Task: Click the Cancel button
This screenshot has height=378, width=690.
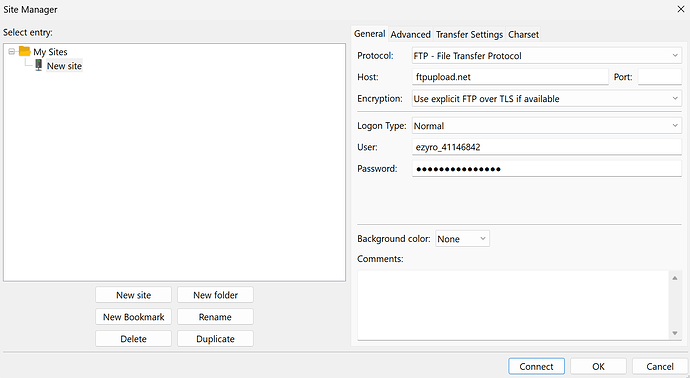Action: click(660, 367)
